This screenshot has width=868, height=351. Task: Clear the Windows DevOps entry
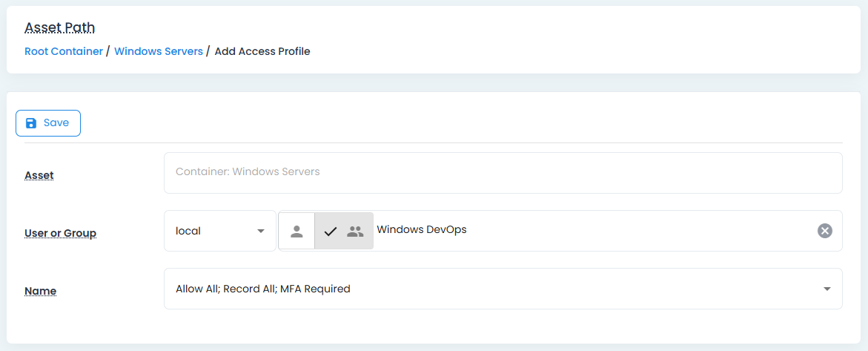coord(824,231)
